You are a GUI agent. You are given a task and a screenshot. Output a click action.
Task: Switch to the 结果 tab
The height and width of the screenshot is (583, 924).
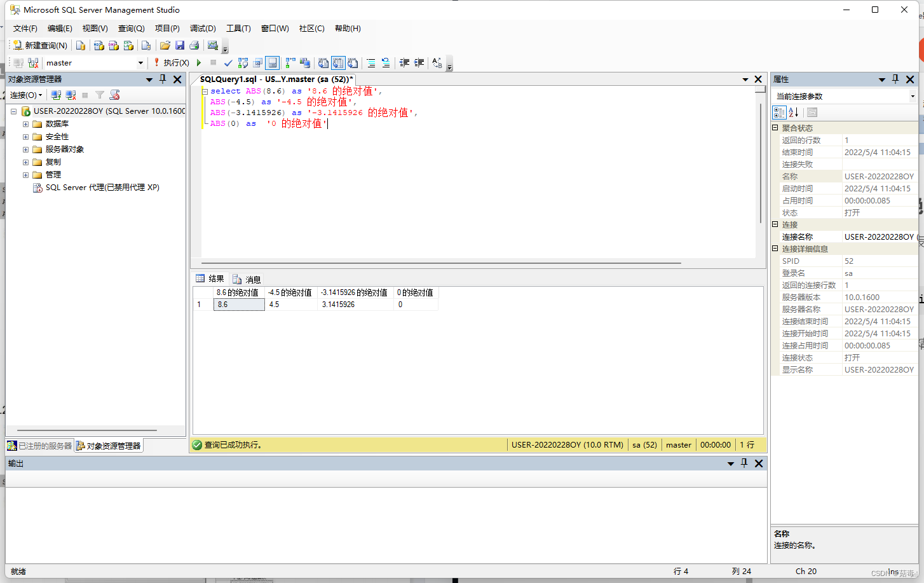(x=210, y=278)
